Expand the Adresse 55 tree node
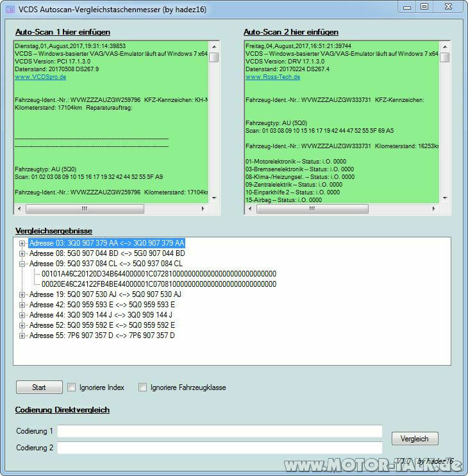The image size is (468, 476). point(22,336)
